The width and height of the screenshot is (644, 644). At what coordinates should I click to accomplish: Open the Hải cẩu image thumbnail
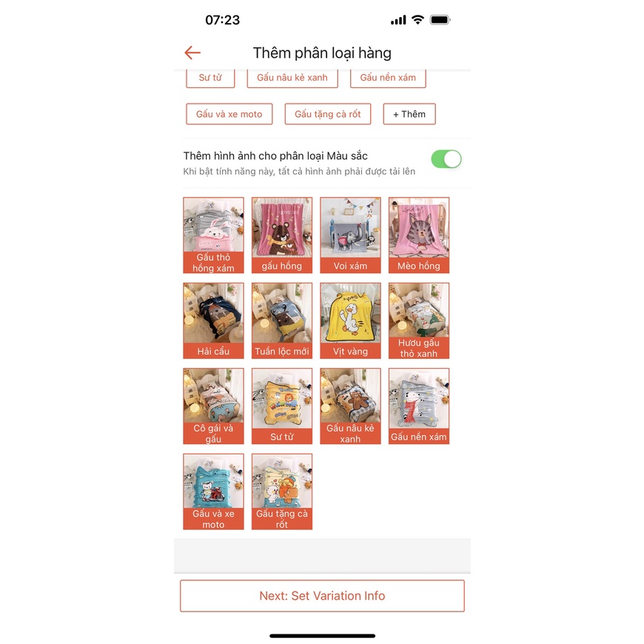pyautogui.click(x=214, y=321)
